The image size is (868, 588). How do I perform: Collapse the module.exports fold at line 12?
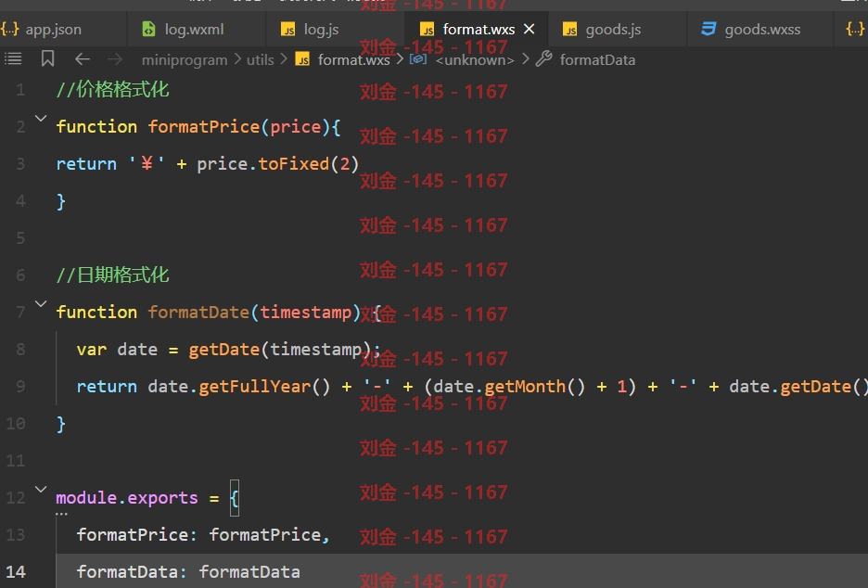pyautogui.click(x=41, y=489)
